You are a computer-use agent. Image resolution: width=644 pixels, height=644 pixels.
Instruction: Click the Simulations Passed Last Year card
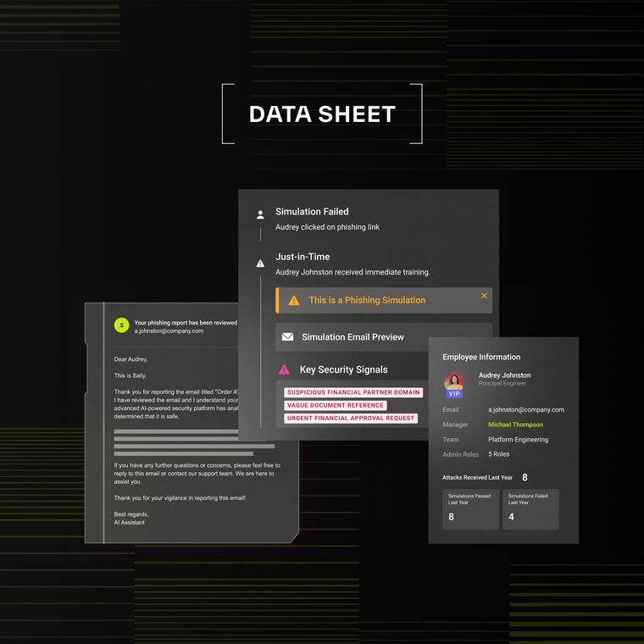[470, 509]
